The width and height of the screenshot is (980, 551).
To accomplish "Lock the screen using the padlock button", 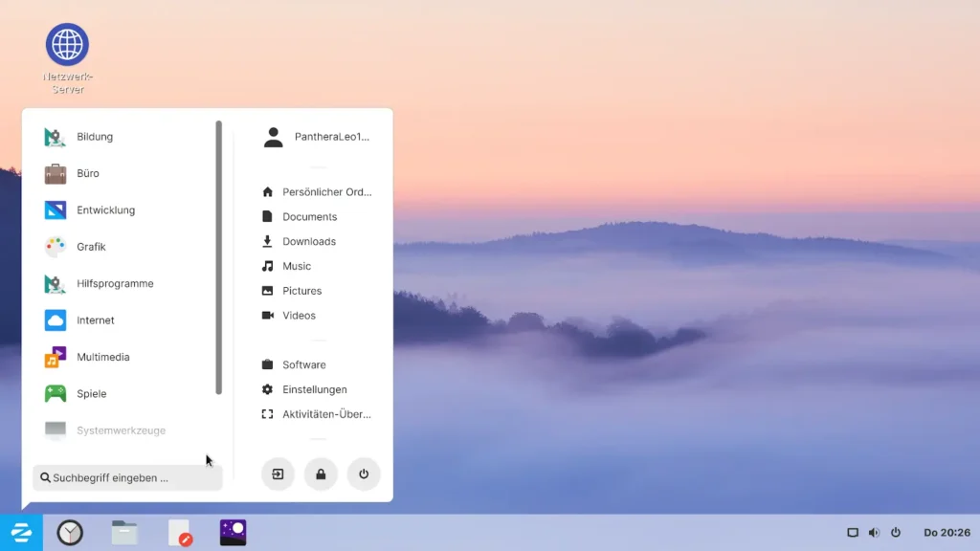I will [321, 474].
